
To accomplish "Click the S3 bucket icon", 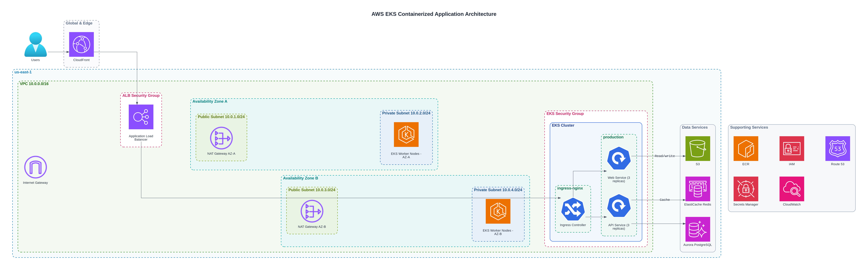I will coord(697,149).
